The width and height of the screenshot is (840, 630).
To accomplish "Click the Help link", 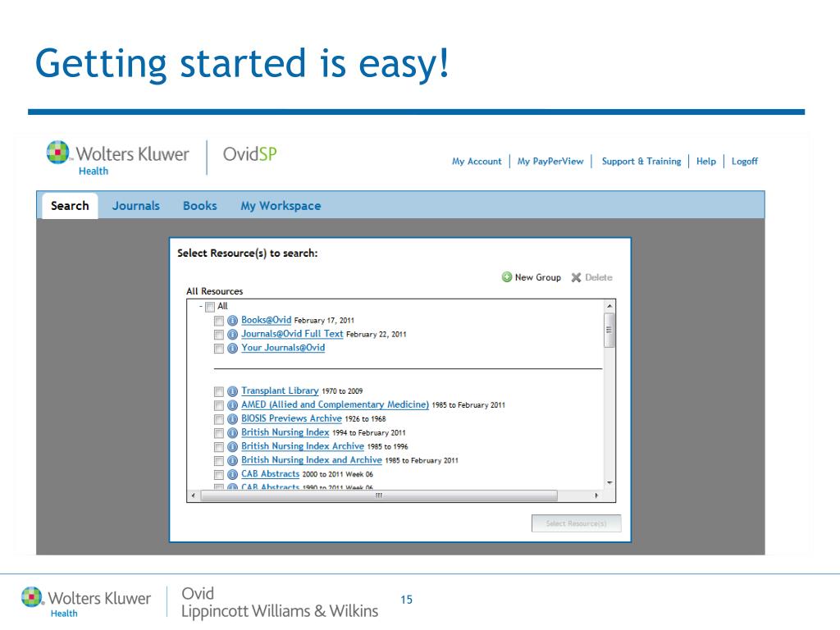I will (x=706, y=162).
